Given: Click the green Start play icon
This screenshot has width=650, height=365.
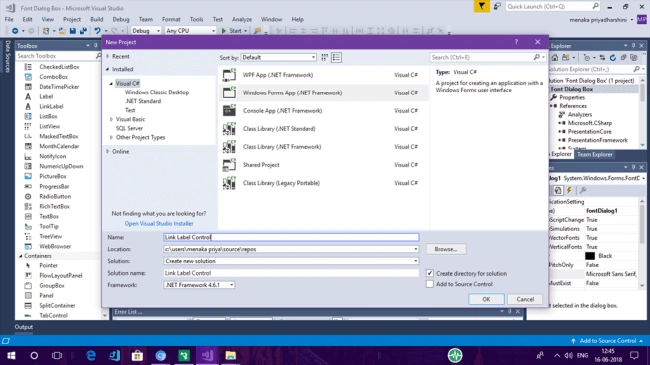Looking at the screenshot, I should tap(224, 31).
